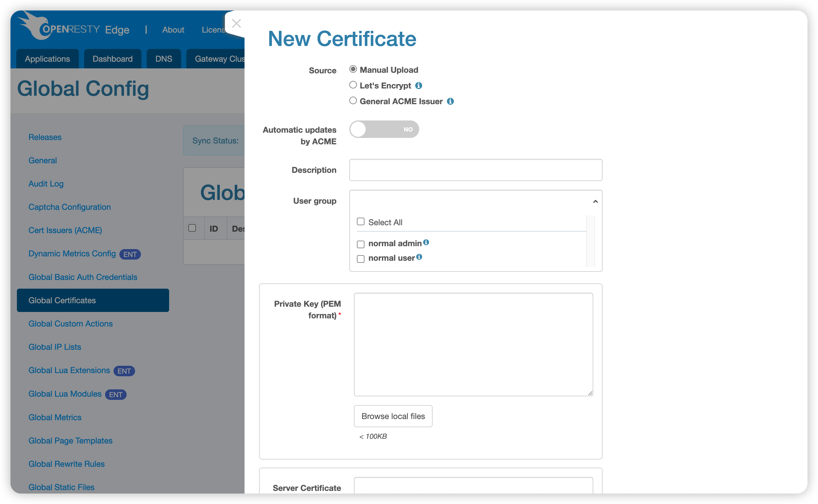The width and height of the screenshot is (818, 504).
Task: Click the normal user info icon
Action: click(419, 257)
